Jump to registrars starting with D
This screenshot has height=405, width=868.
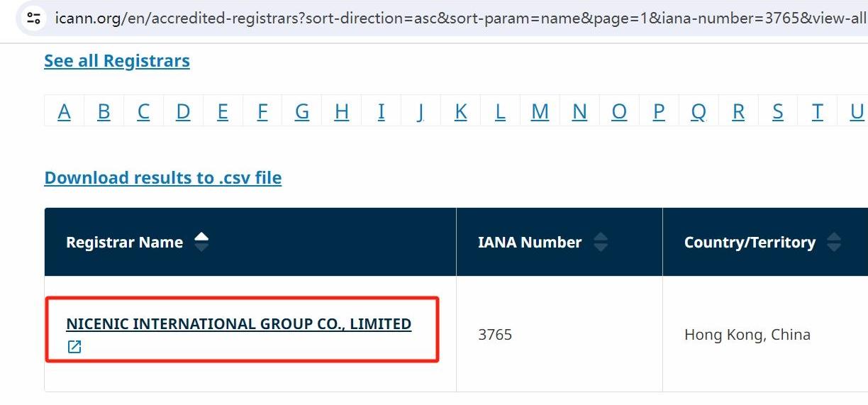tap(184, 111)
